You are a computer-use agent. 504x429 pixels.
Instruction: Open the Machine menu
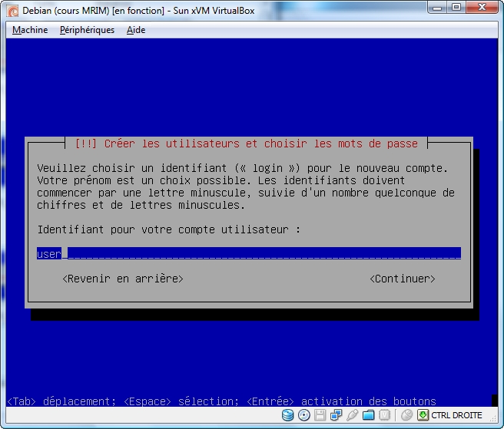[30, 30]
